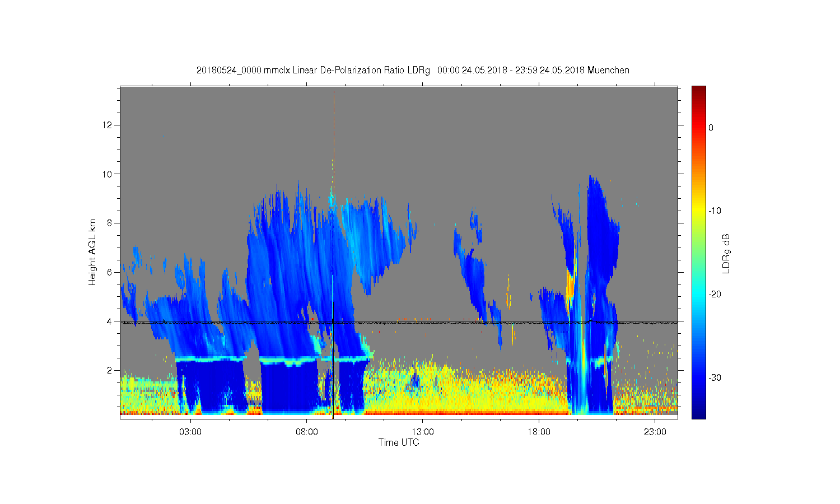Click the 'Time UTC' axis label
This screenshot has height=504, width=840.
click(399, 442)
